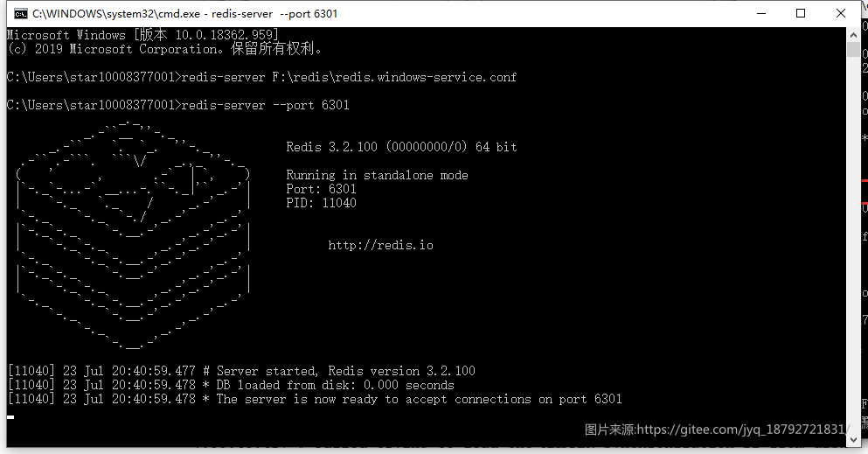Click the empty scrollbar track area
The height and width of the screenshot is (454, 868).
pyautogui.click(x=853, y=243)
